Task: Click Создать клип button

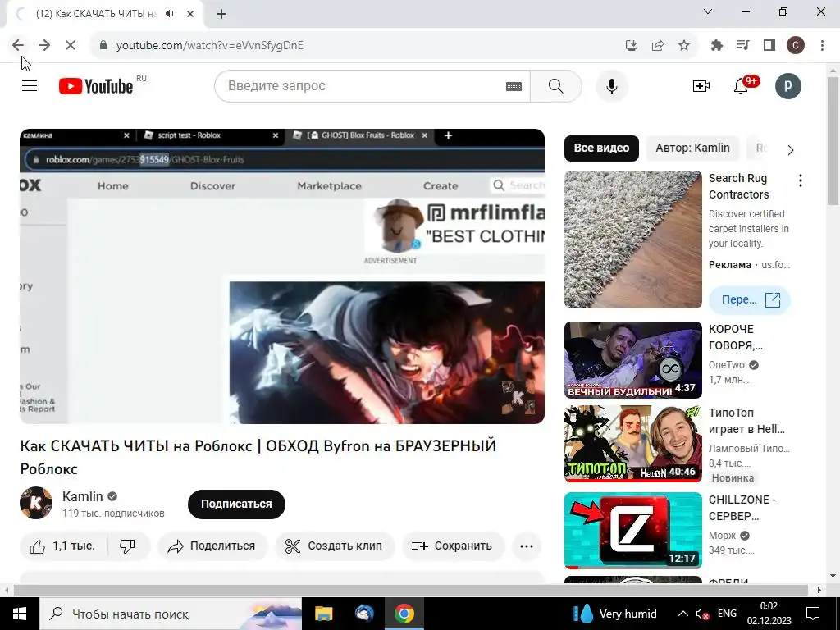Action: pyautogui.click(x=335, y=546)
